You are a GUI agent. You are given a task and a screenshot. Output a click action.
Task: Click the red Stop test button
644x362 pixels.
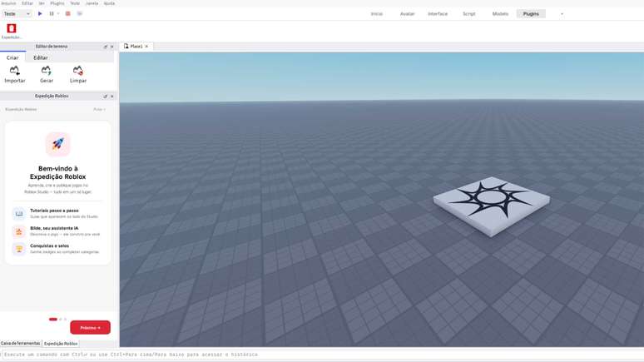(67, 13)
